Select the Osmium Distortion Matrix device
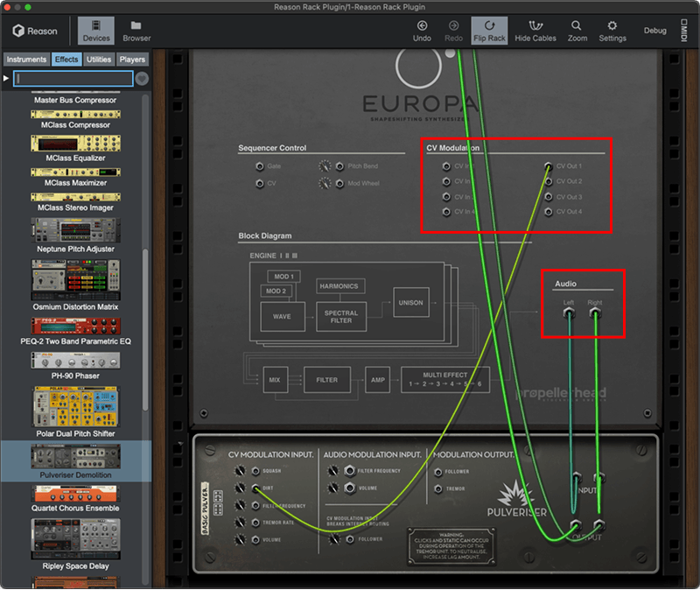Viewport: 700px width, 590px height. click(75, 285)
